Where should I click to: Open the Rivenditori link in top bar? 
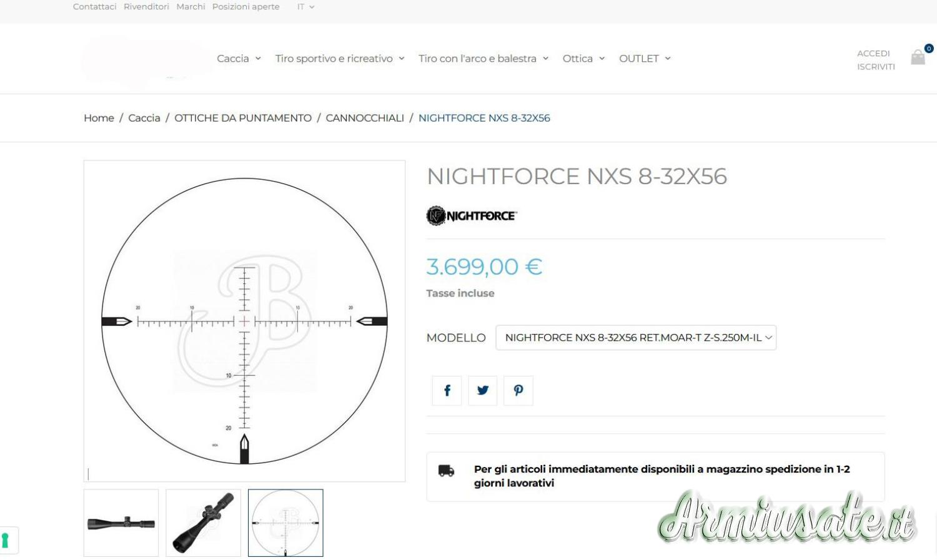click(x=146, y=7)
